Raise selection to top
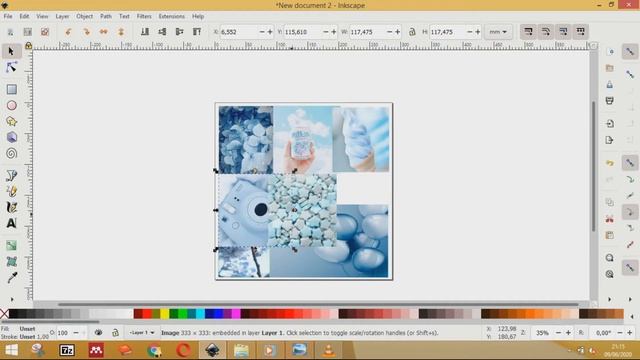640x360 pixels. [x=197, y=31]
